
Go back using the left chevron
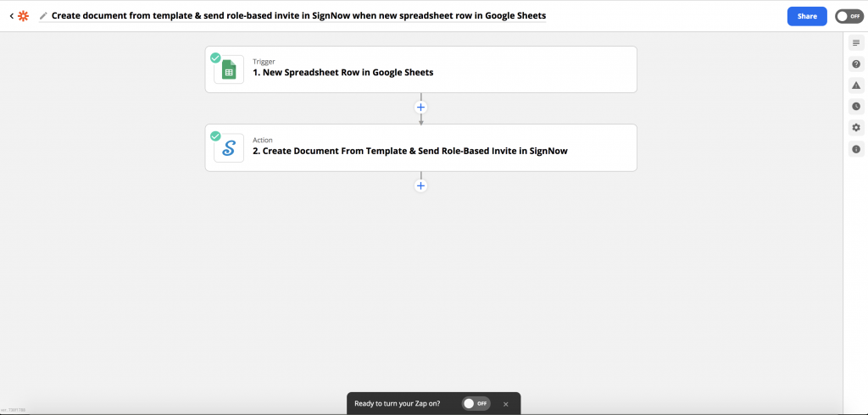coord(11,16)
